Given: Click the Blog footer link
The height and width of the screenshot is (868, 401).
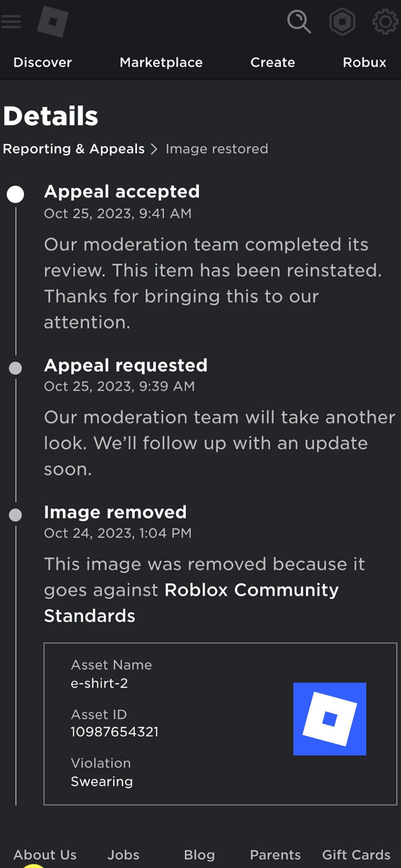Looking at the screenshot, I should click(200, 855).
